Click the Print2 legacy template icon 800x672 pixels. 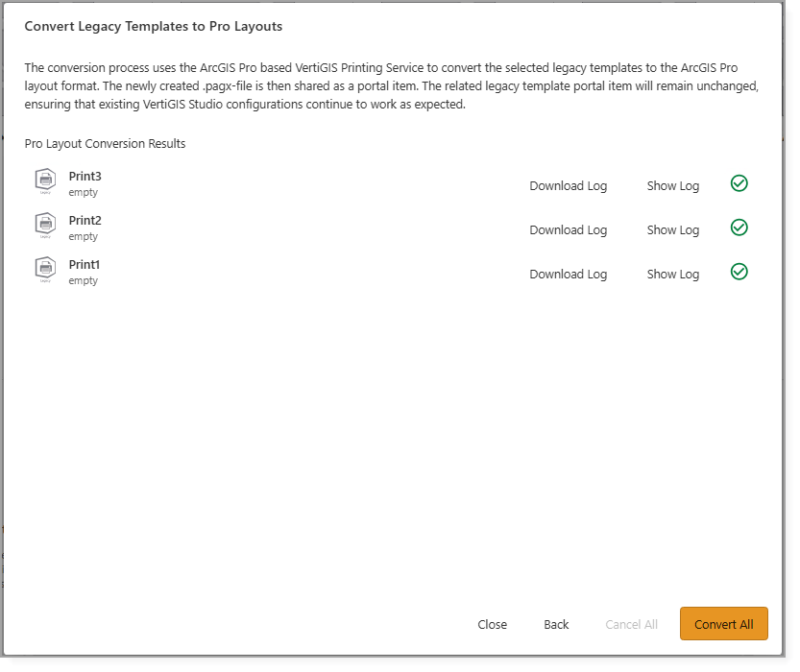[45, 224]
